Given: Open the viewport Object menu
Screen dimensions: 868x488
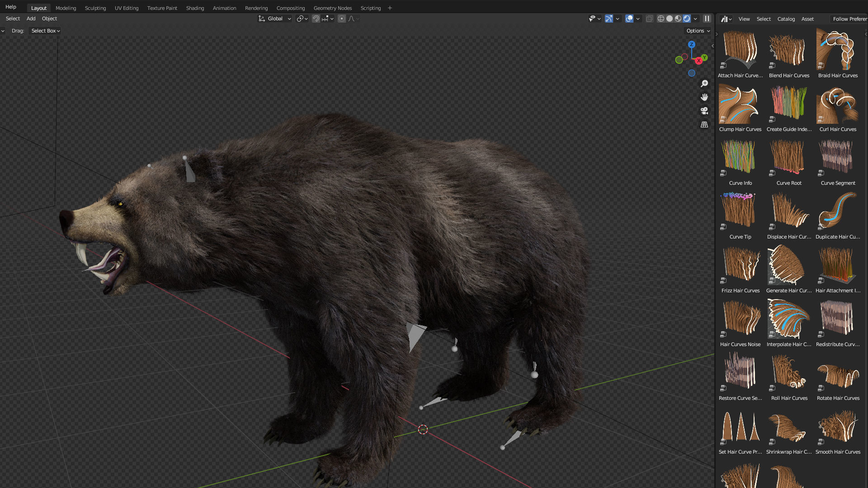Looking at the screenshot, I should pyautogui.click(x=49, y=19).
